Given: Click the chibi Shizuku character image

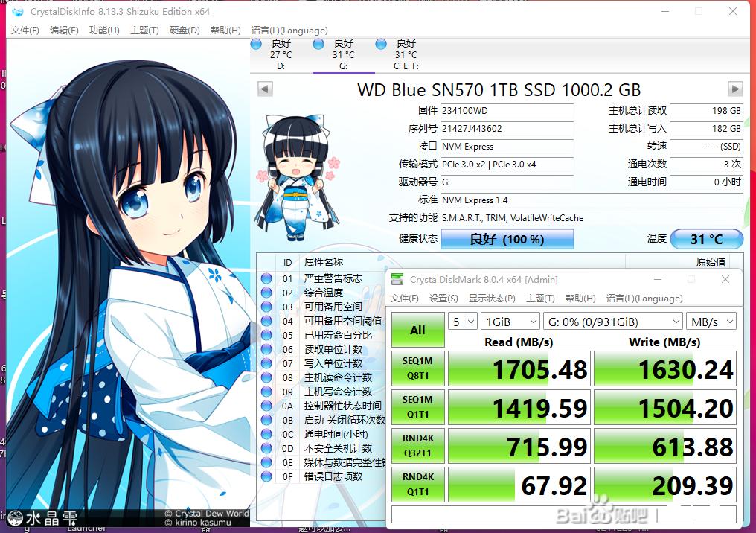Looking at the screenshot, I should (298, 177).
